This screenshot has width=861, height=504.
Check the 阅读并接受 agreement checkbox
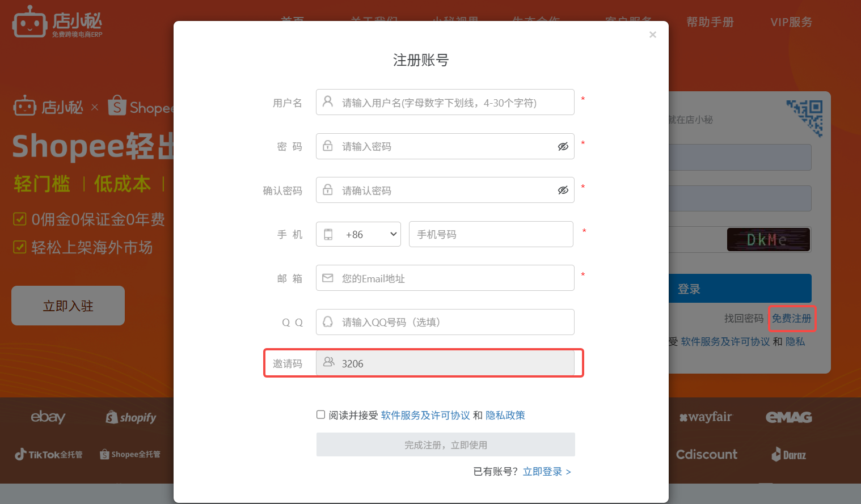click(320, 414)
